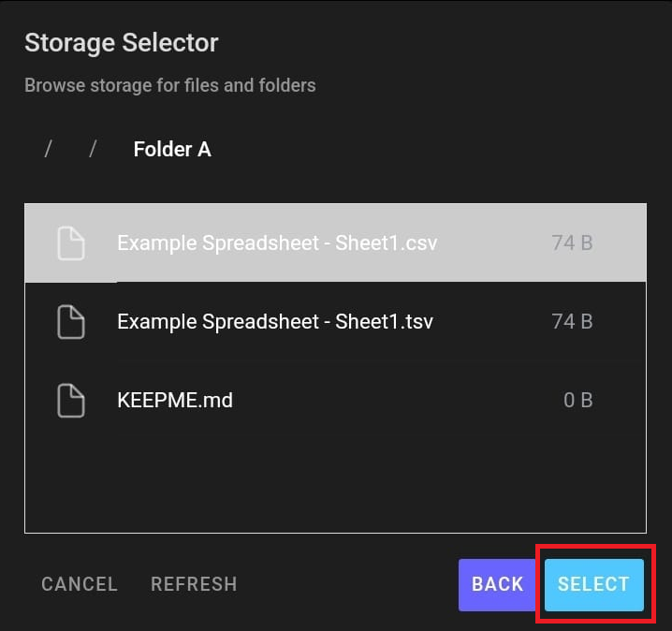This screenshot has height=631, width=672.
Task: Click the 0 B size of KEEPME.md
Action: click(577, 401)
